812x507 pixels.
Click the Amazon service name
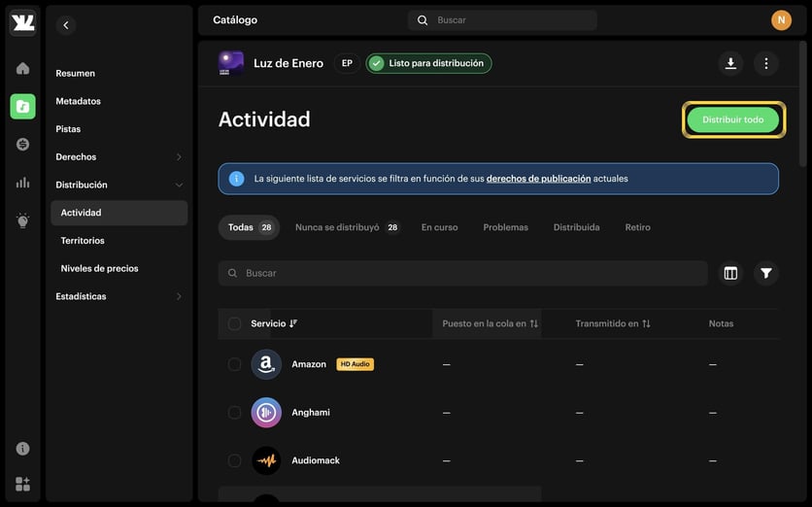(x=309, y=364)
